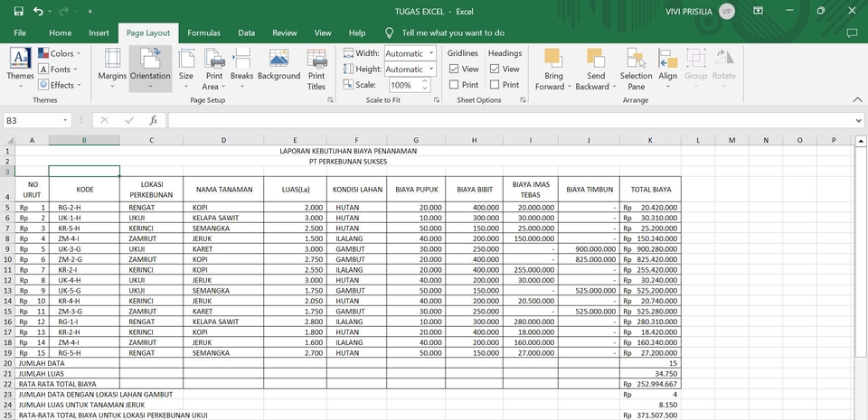This screenshot has width=868, height=420.
Task: Open the Selection Pane
Action: point(636,68)
